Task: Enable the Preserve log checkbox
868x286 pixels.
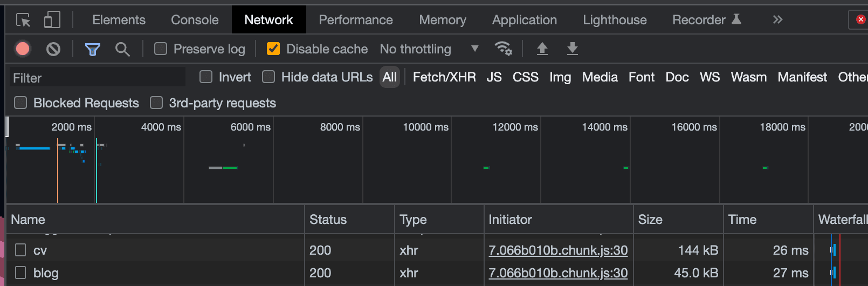Action: [161, 49]
